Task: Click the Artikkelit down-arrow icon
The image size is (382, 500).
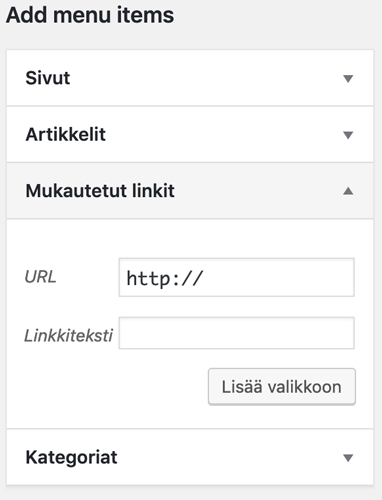Action: (348, 135)
